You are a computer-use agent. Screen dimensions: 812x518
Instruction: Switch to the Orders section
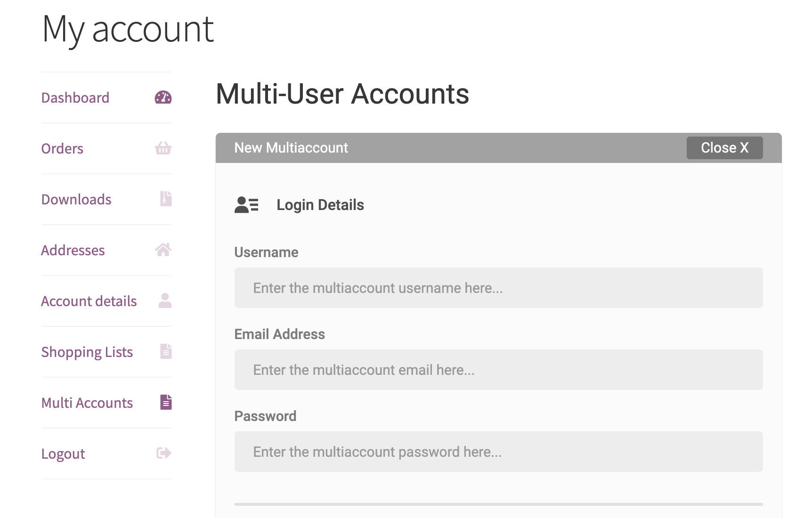click(62, 148)
